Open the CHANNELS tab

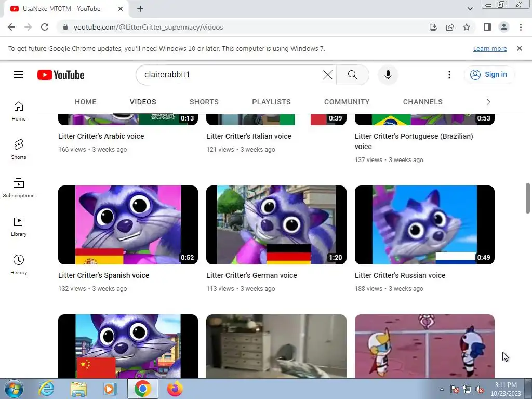423,102
